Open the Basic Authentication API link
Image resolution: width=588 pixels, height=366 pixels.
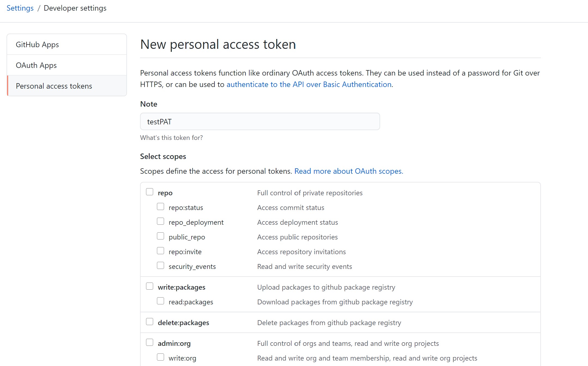(x=309, y=85)
